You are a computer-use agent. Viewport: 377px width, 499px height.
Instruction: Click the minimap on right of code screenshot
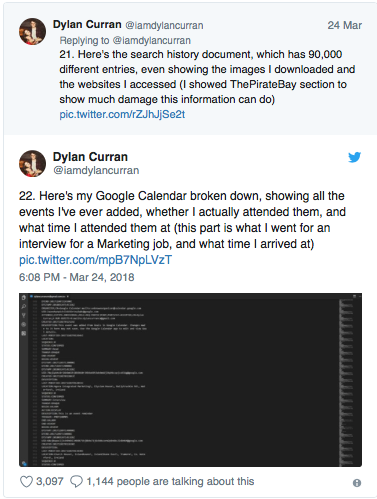(x=346, y=382)
